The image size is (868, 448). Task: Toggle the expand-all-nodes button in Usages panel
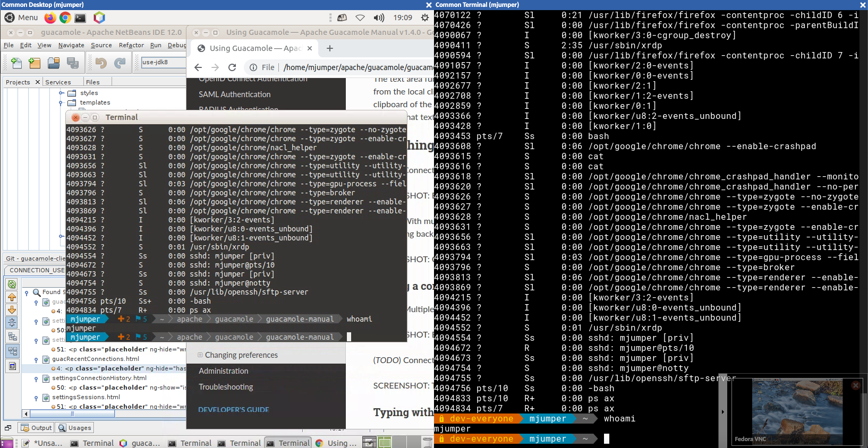tap(12, 323)
